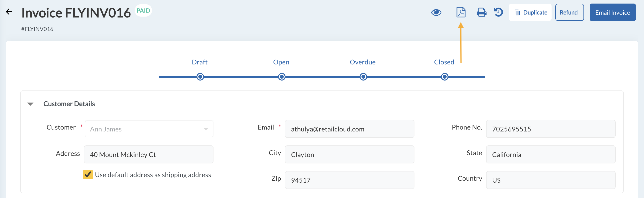Screen dimensions: 644x198
Task: Click the Phone No. field
Action: tap(551, 129)
